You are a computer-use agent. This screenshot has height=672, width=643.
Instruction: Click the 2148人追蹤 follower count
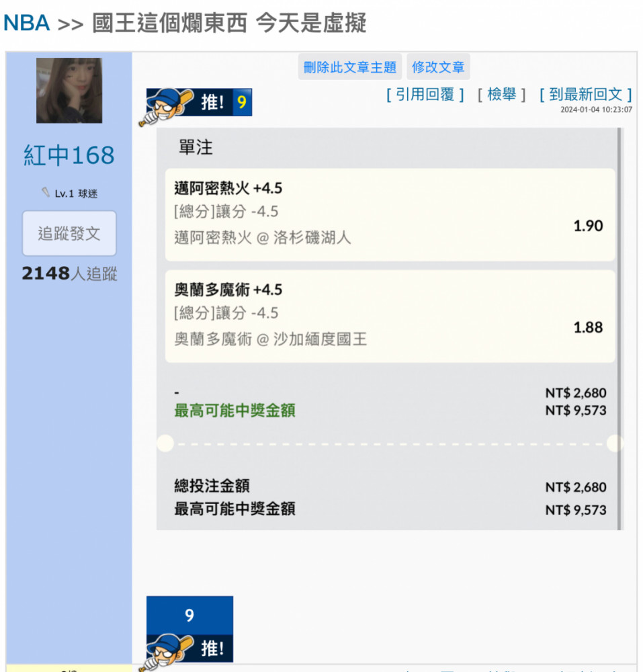[x=69, y=274]
